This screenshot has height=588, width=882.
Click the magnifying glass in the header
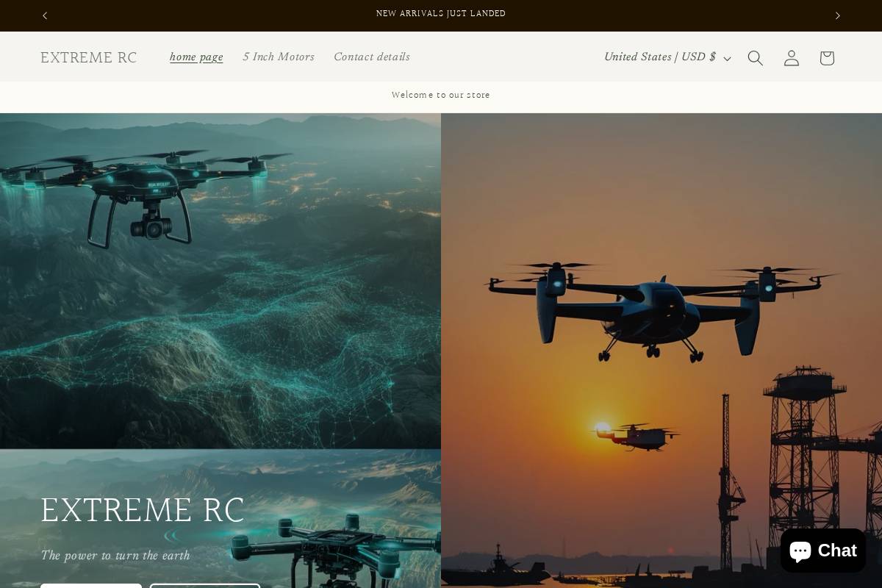click(x=755, y=57)
